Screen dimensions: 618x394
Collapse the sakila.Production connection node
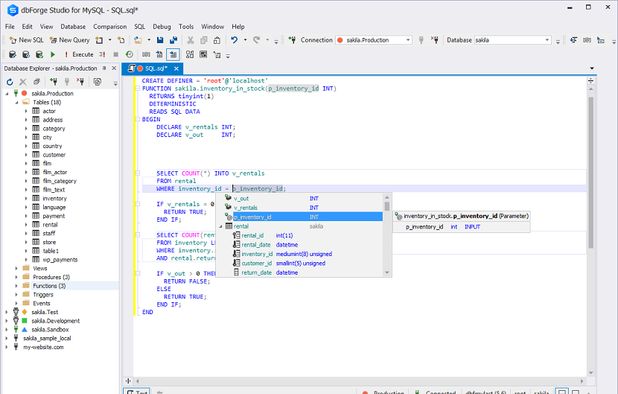(7, 94)
